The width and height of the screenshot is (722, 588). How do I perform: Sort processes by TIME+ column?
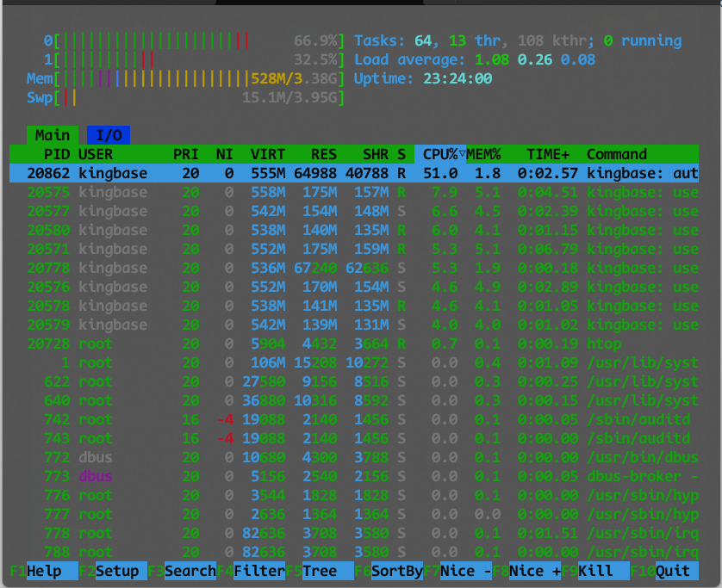pos(548,154)
